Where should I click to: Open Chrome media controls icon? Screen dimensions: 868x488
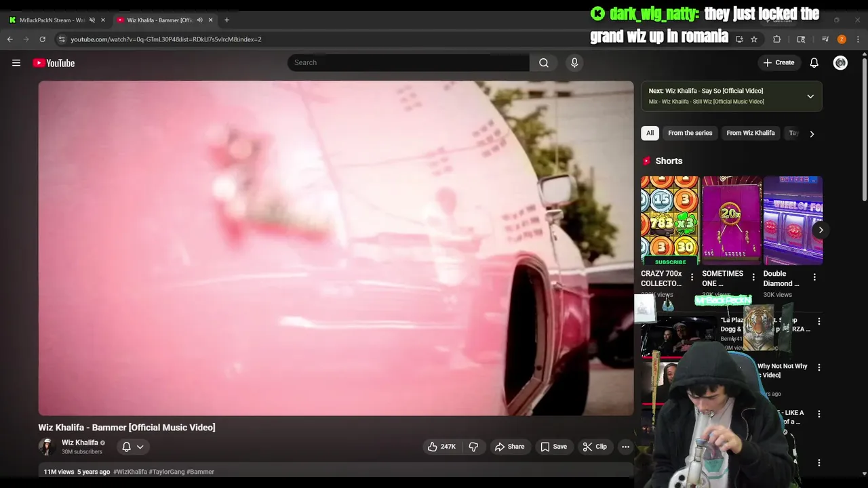825,39
